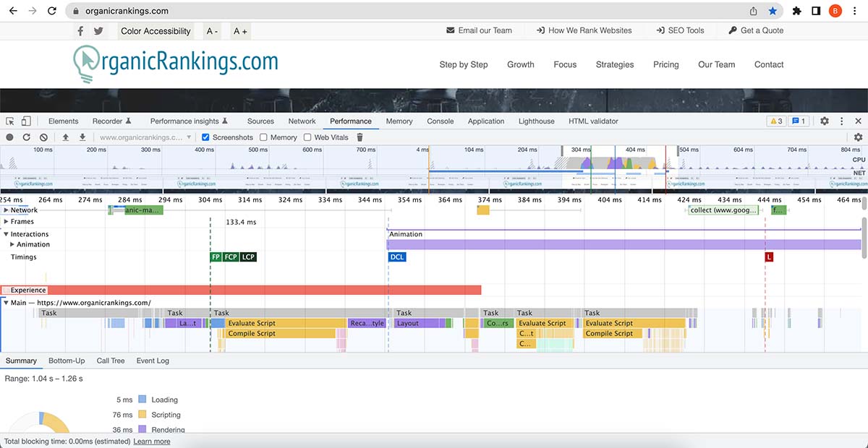Open the Lighthouse panel tab
Viewport: 868px width, 448px height.
tap(535, 121)
